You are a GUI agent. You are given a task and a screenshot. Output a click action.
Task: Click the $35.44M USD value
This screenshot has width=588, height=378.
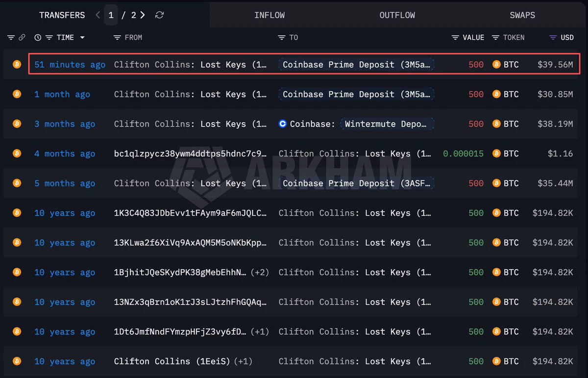(555, 183)
